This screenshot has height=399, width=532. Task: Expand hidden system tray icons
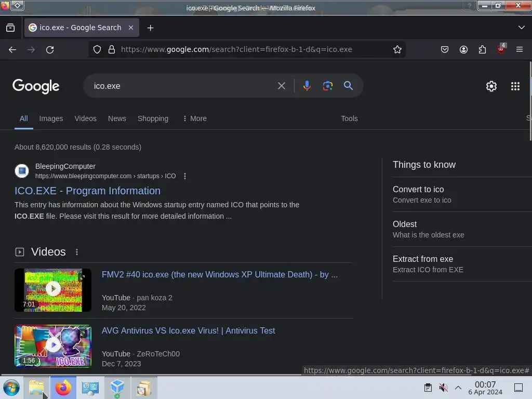(458, 388)
